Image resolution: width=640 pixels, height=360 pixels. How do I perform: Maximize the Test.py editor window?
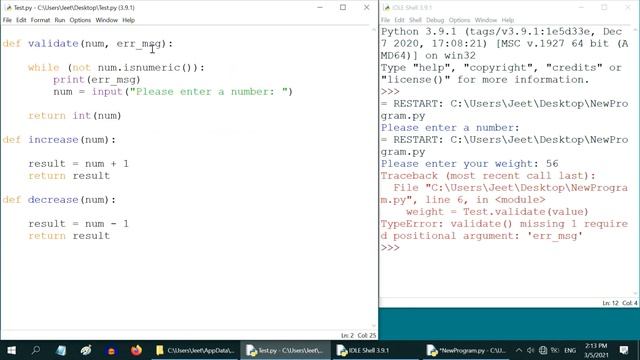(x=343, y=7)
